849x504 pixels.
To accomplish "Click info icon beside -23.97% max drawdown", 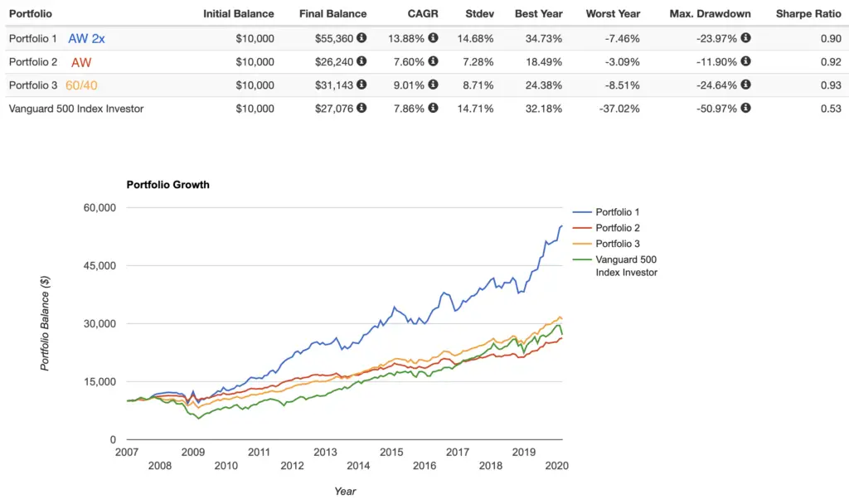I will coord(745,38).
